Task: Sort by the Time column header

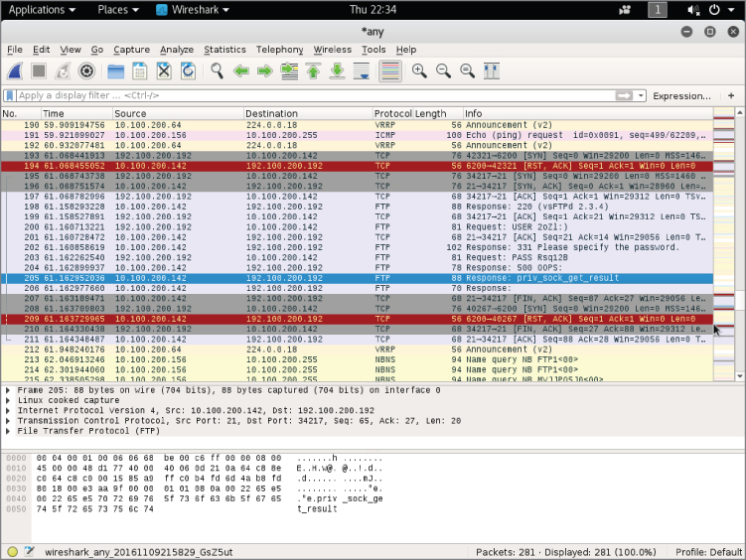Action: pos(76,113)
